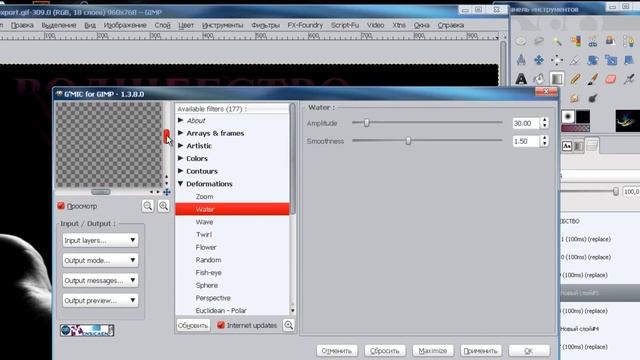Select the Alignment tool
The height and width of the screenshot is (360, 640).
pos(557,60)
